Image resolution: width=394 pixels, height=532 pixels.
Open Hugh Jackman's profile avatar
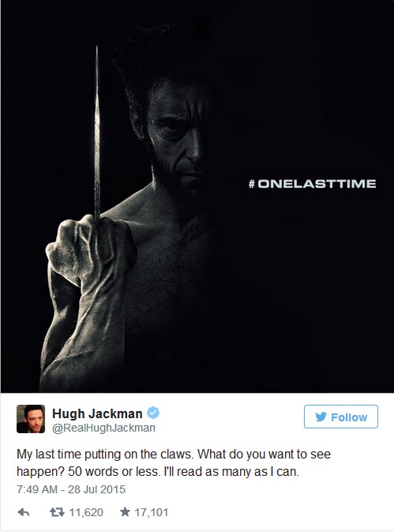[x=31, y=419]
